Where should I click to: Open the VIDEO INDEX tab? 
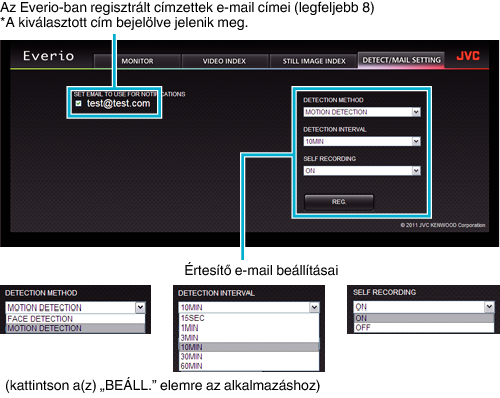click(x=224, y=61)
